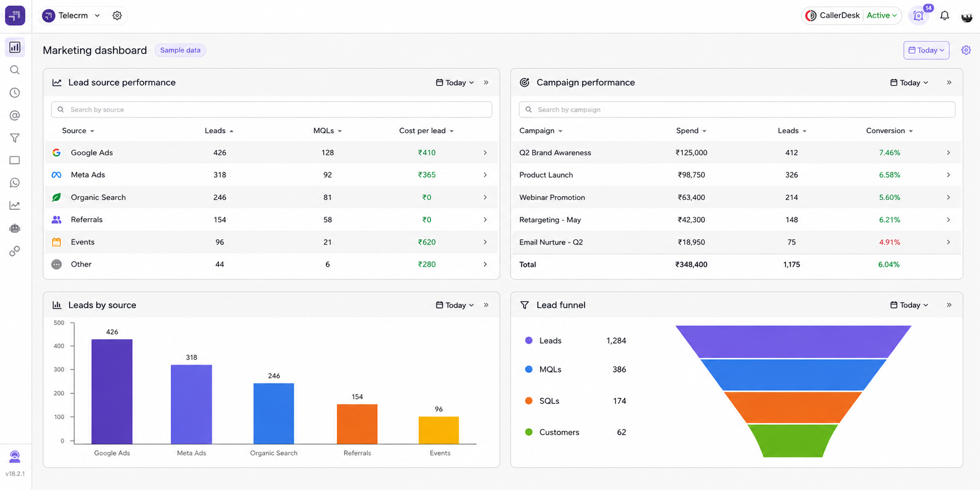Click the Meta Ads logo icon

(x=56, y=175)
